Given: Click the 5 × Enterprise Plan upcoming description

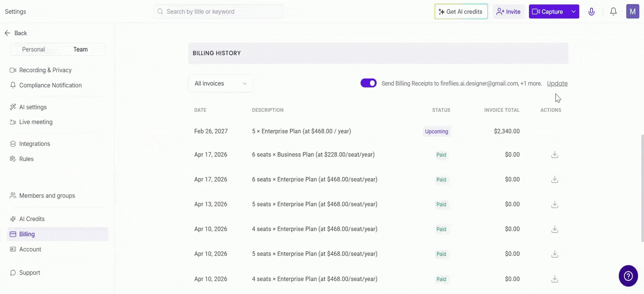Looking at the screenshot, I should click(x=302, y=131).
